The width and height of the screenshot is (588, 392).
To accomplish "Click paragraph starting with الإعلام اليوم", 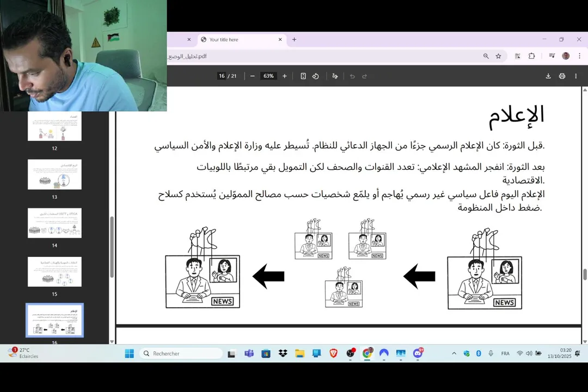I will pos(351,201).
